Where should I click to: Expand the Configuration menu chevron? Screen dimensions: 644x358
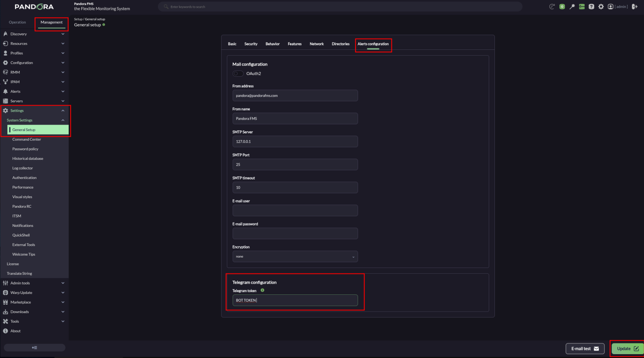pos(63,63)
